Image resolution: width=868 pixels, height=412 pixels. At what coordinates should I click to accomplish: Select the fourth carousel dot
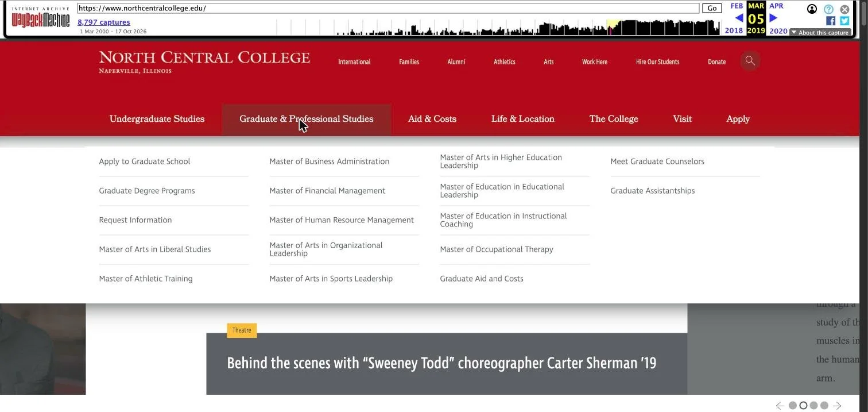click(x=824, y=406)
